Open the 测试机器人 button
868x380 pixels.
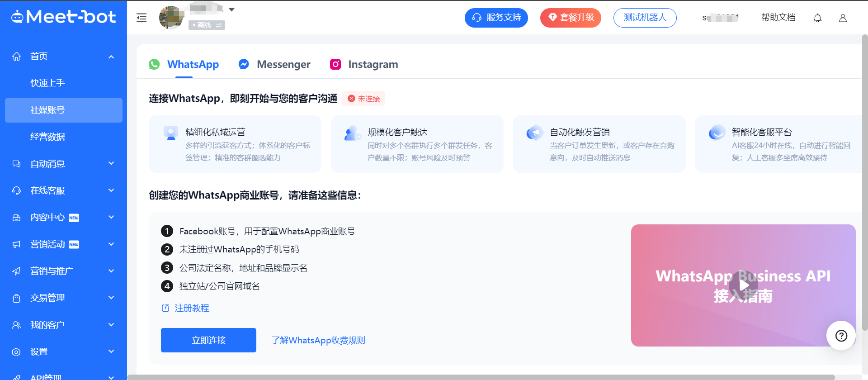click(x=645, y=18)
